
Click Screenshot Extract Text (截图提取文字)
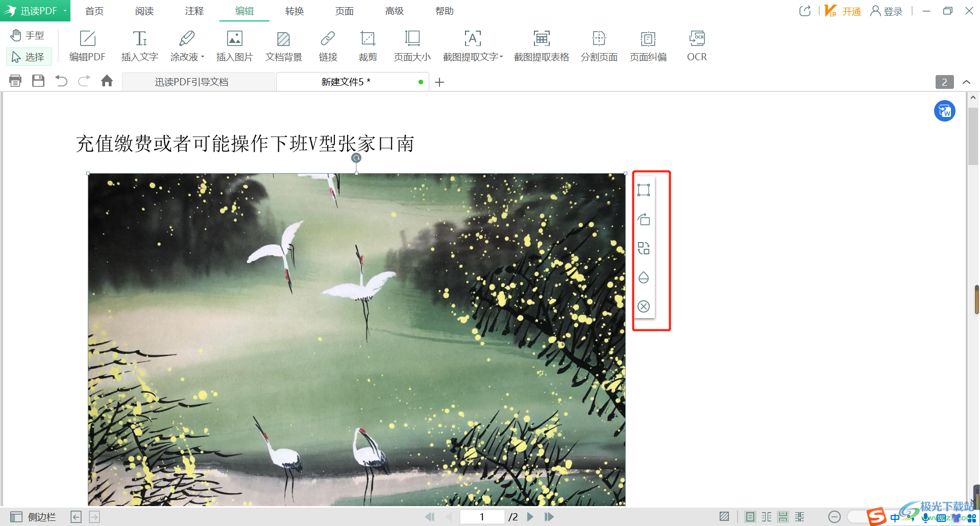(470, 46)
